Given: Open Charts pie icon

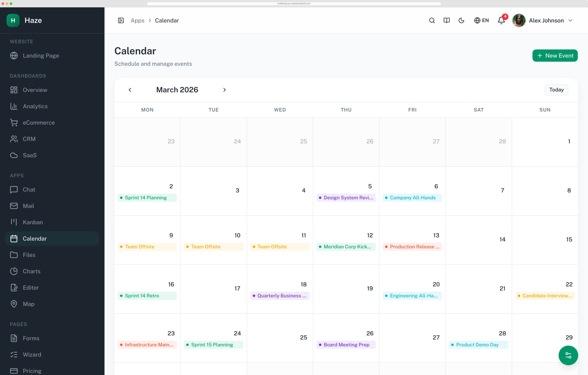Looking at the screenshot, I should point(14,271).
